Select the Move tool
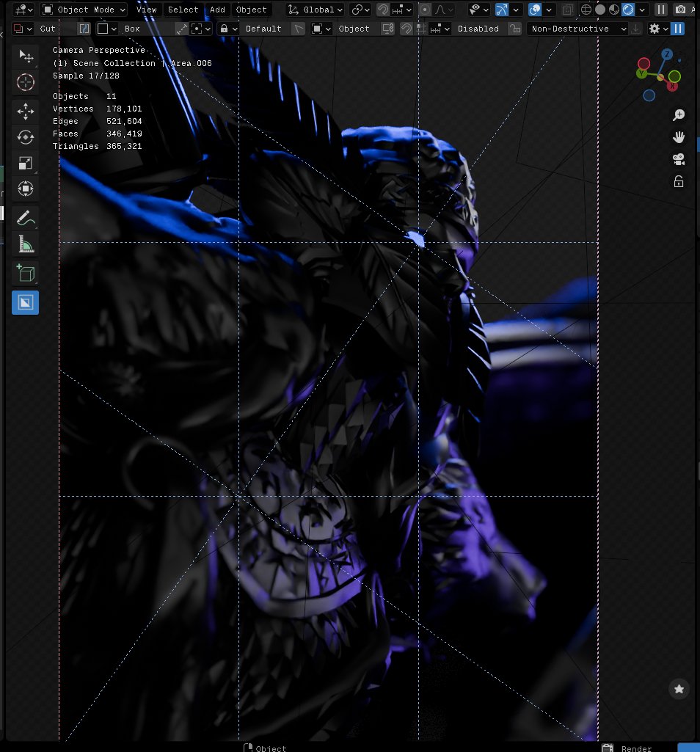This screenshot has width=700, height=752. click(x=26, y=112)
